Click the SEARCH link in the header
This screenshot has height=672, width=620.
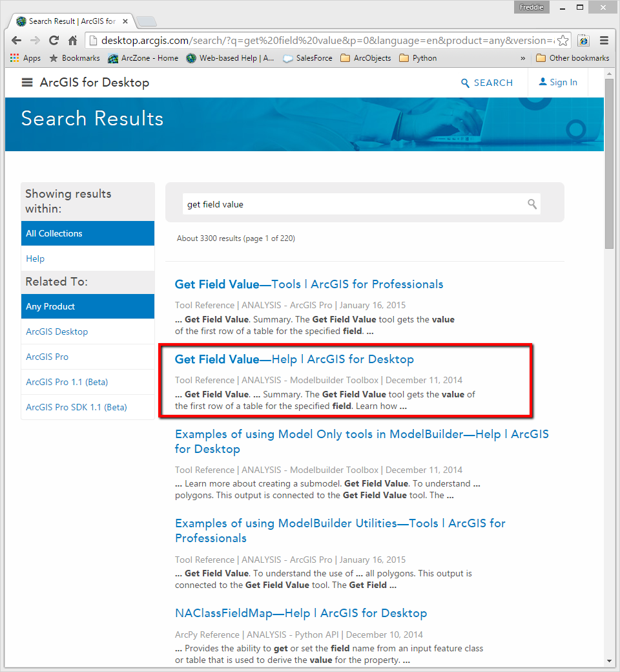point(487,83)
